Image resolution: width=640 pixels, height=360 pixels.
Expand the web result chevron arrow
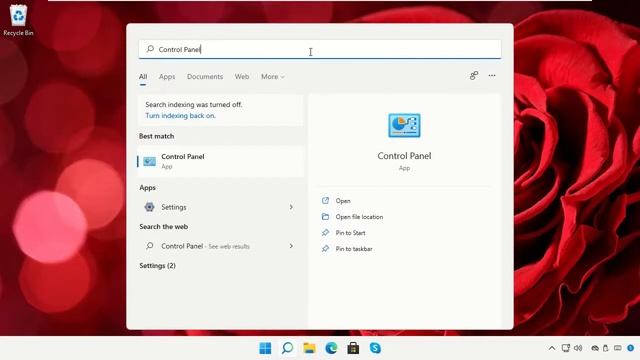(x=291, y=246)
